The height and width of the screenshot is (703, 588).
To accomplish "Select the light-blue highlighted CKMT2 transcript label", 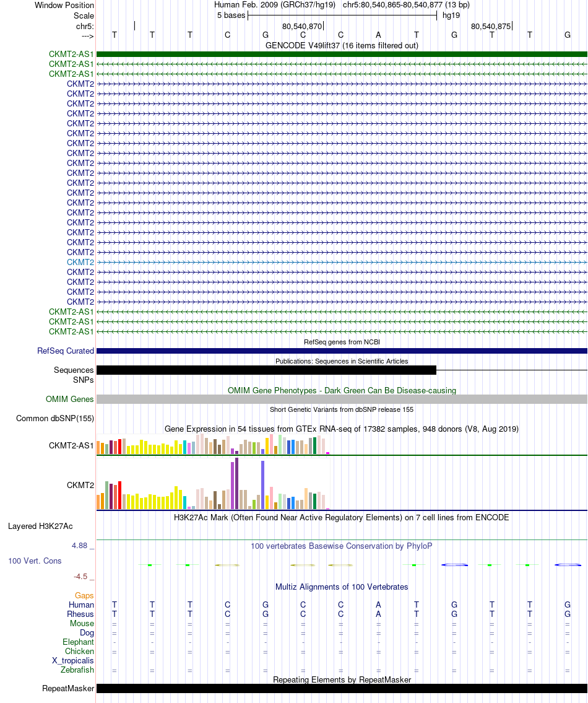I will [x=80, y=262].
